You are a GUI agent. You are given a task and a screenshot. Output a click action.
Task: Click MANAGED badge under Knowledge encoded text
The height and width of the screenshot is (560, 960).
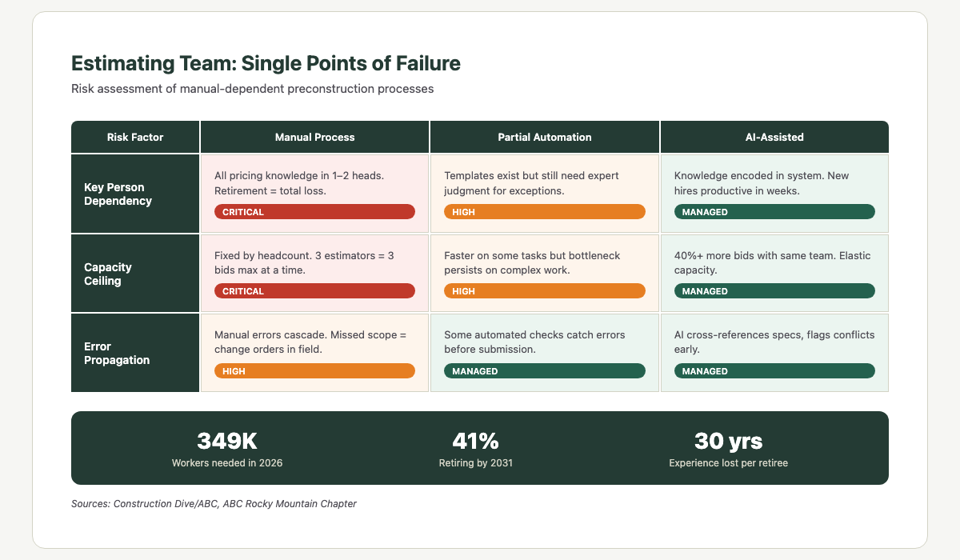point(774,212)
